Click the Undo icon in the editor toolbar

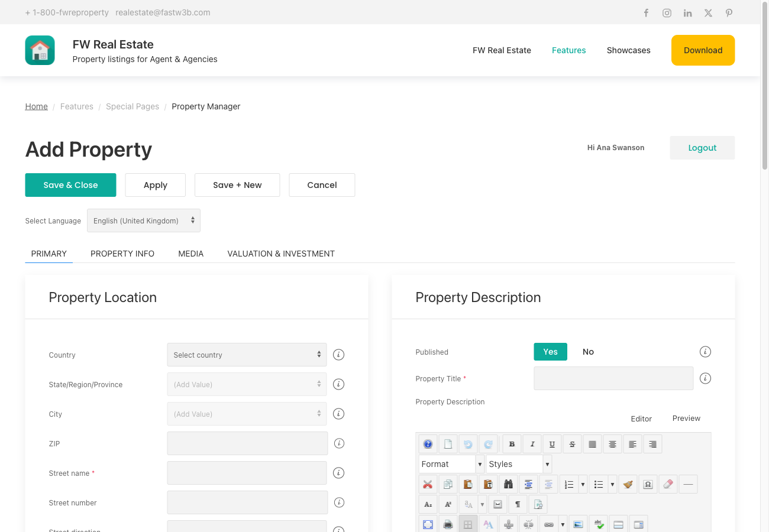tap(468, 443)
